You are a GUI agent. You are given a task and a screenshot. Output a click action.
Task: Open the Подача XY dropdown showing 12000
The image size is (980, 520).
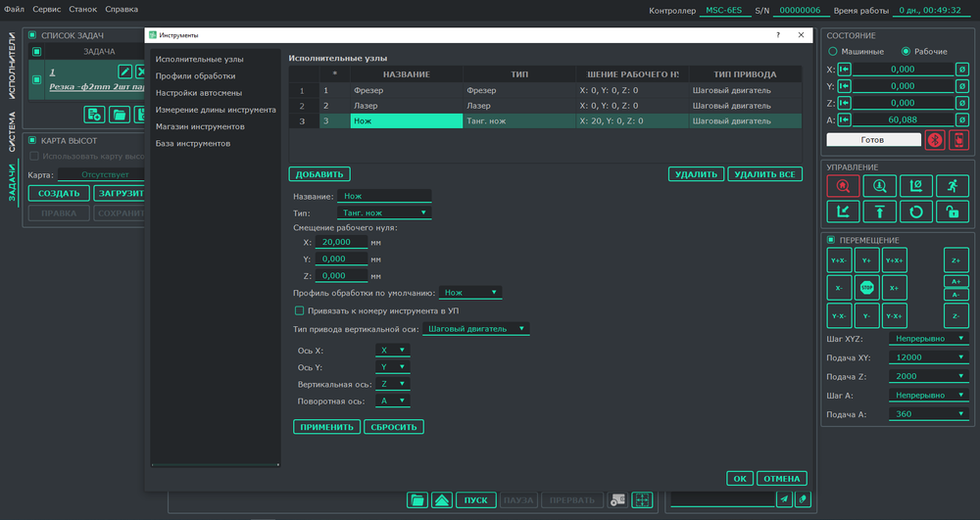929,357
